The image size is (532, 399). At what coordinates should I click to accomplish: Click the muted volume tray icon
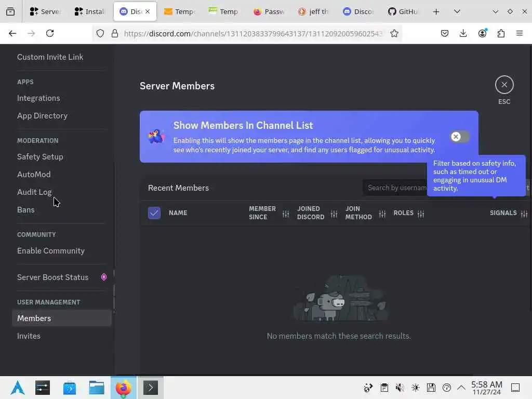(400, 388)
